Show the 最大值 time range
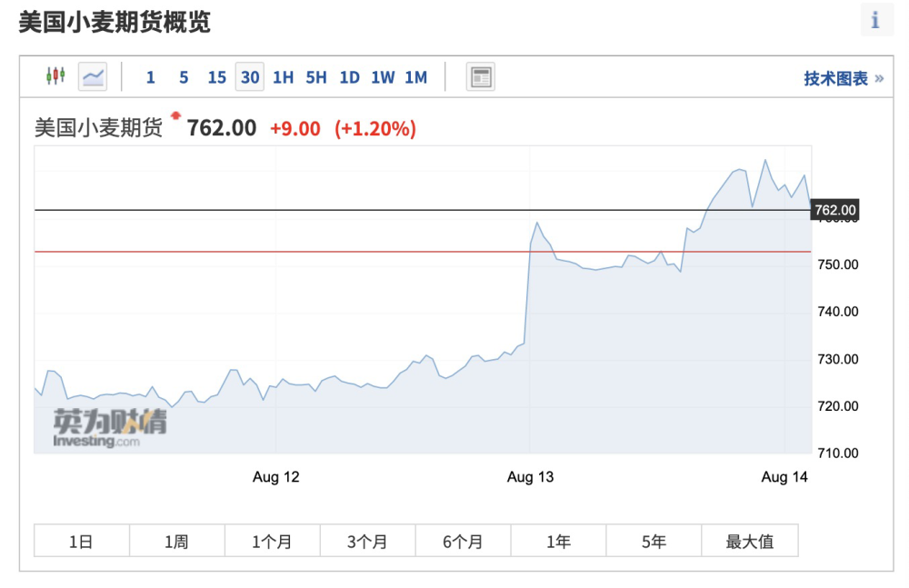 [750, 541]
